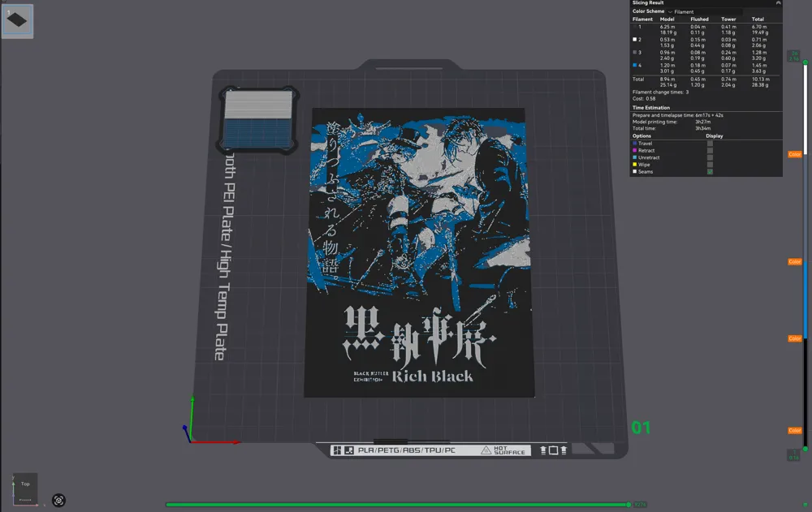Click the lowest Color change marker

(794, 431)
